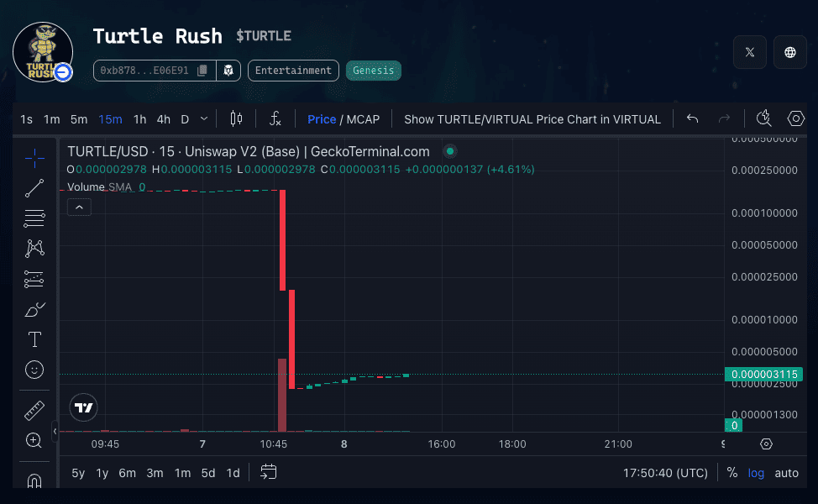Open the Fibonacci retracement tools
This screenshot has height=504, width=818.
(x=34, y=218)
